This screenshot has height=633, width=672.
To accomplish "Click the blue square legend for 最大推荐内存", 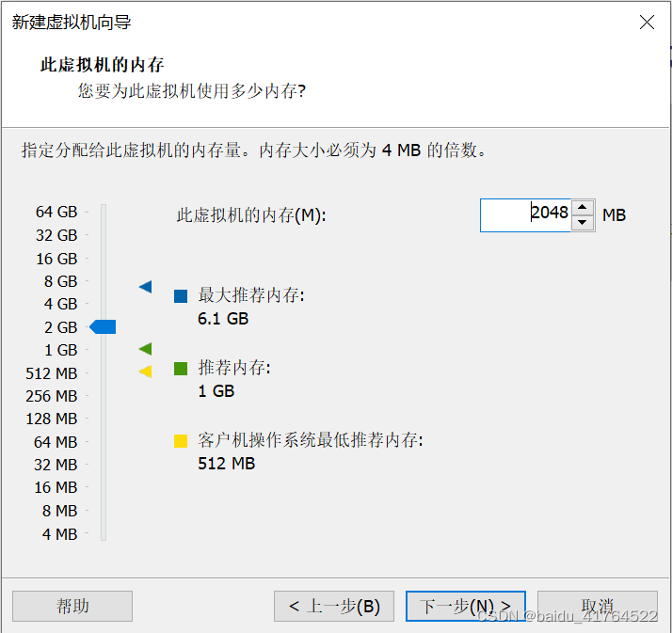I will point(181,296).
